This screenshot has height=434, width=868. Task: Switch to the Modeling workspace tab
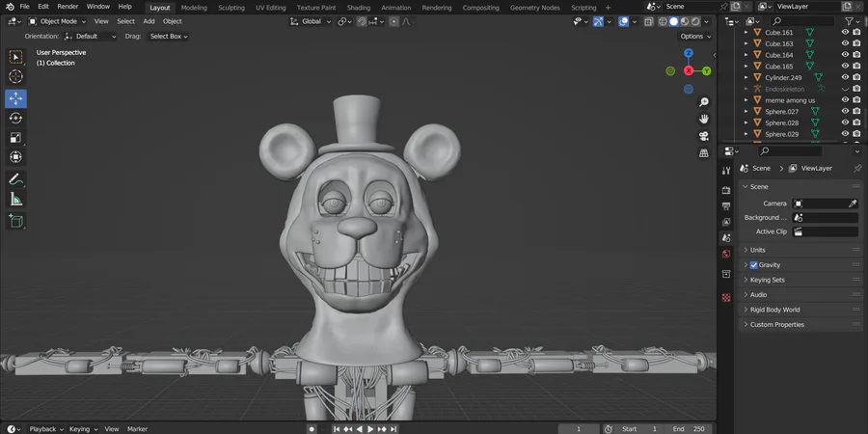point(194,8)
